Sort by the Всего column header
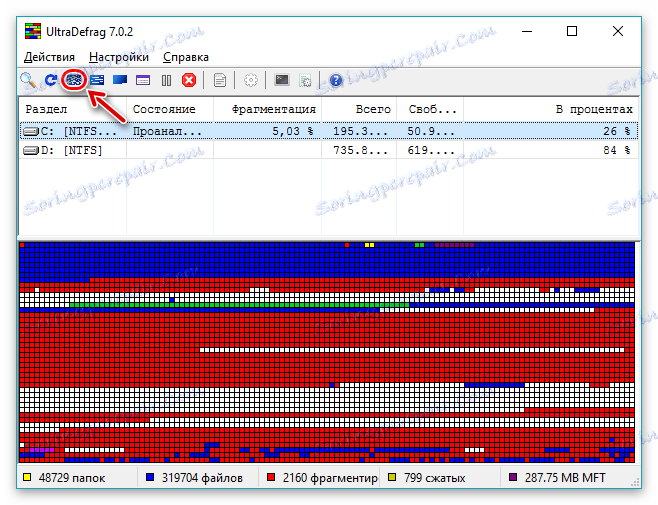Screen dimensions: 658x505 coord(359,109)
